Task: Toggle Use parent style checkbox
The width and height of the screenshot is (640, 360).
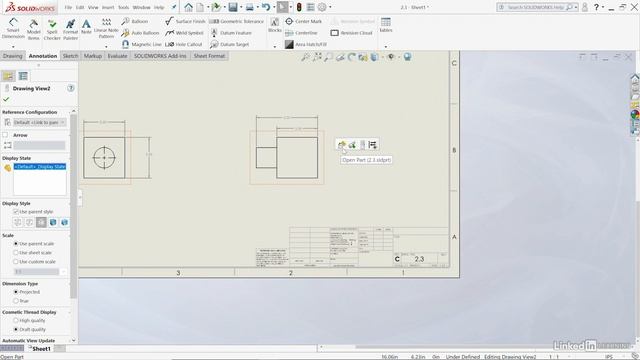Action: pyautogui.click(x=16, y=211)
